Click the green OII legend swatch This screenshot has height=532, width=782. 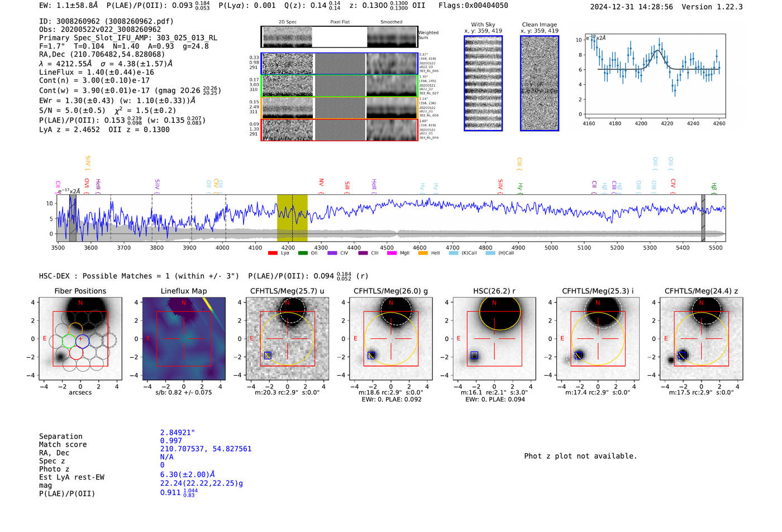click(303, 253)
